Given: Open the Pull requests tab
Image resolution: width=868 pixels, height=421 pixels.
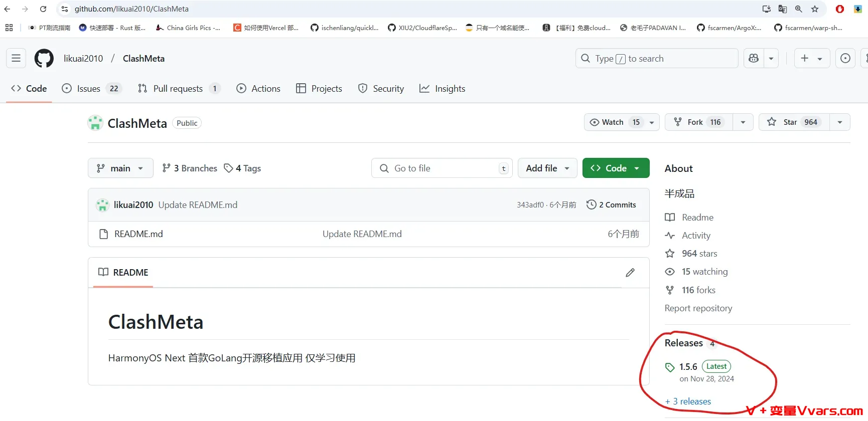Looking at the screenshot, I should pyautogui.click(x=179, y=89).
